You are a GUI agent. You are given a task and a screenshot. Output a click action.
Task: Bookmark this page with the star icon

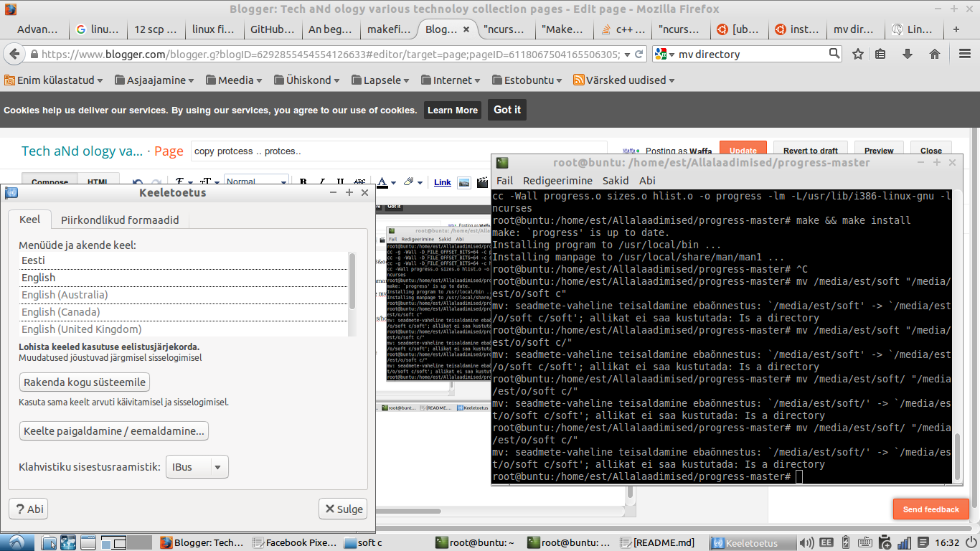click(857, 54)
